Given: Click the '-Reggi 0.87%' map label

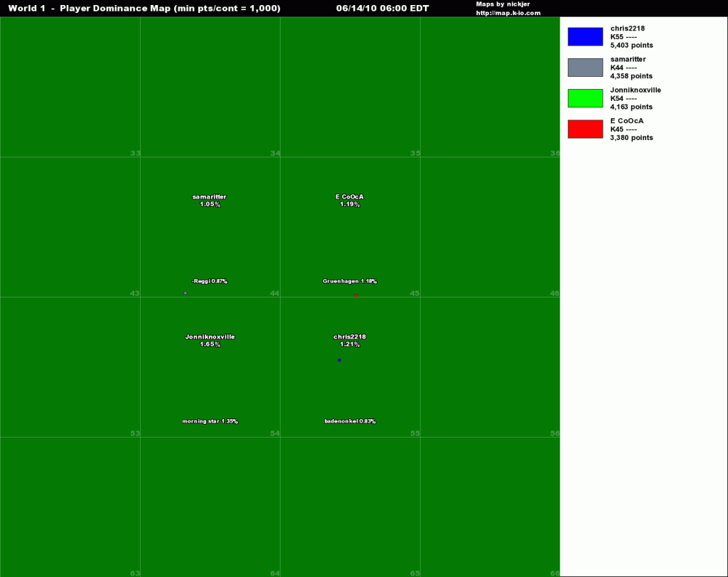Looking at the screenshot, I should click(210, 281).
